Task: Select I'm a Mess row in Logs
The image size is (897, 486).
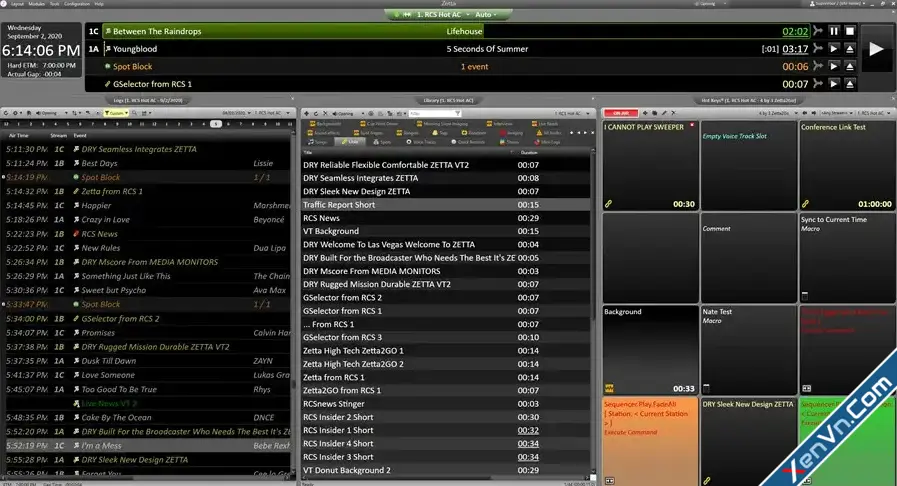Action: (x=146, y=446)
